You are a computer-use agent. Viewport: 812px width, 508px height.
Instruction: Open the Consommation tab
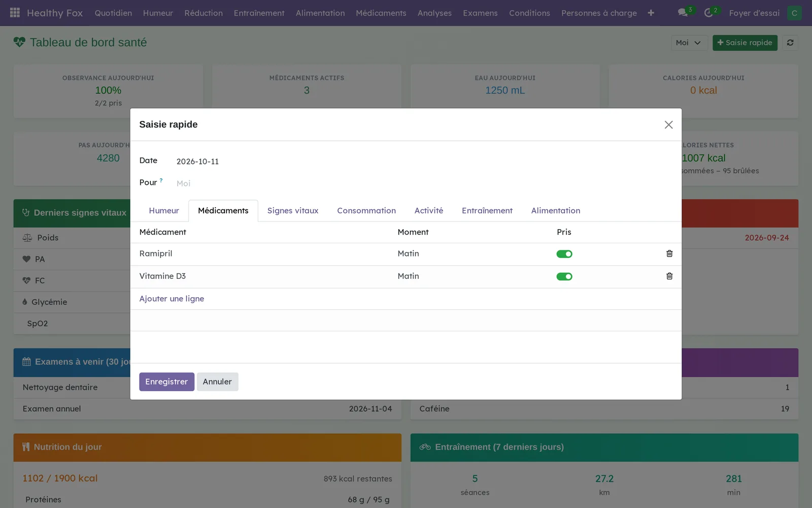tap(366, 211)
